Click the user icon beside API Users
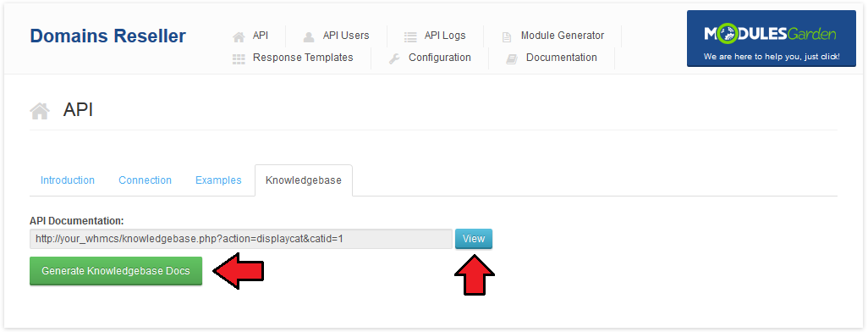The height and width of the screenshot is (332, 868). click(308, 37)
